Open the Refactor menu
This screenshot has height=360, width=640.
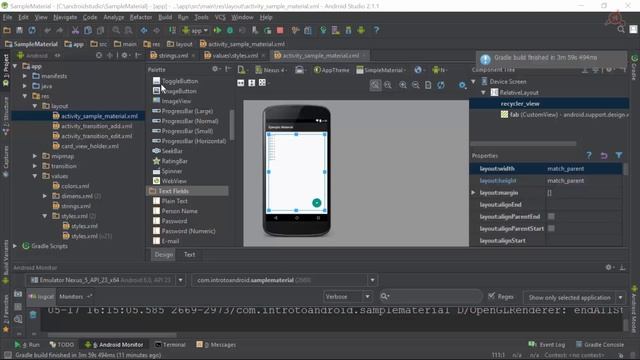141,17
